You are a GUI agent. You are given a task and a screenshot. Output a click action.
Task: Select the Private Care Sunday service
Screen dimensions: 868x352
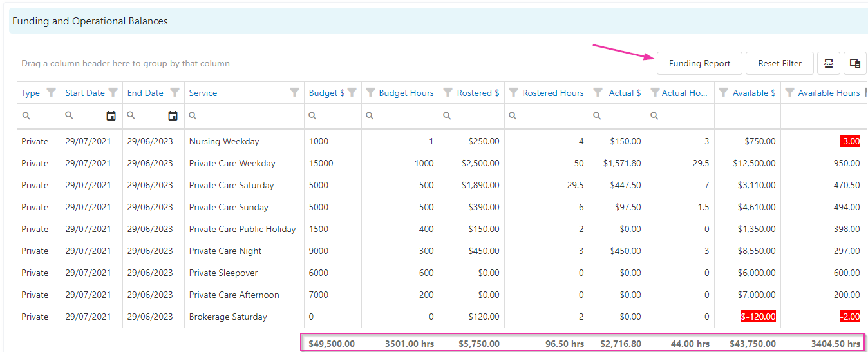point(229,207)
